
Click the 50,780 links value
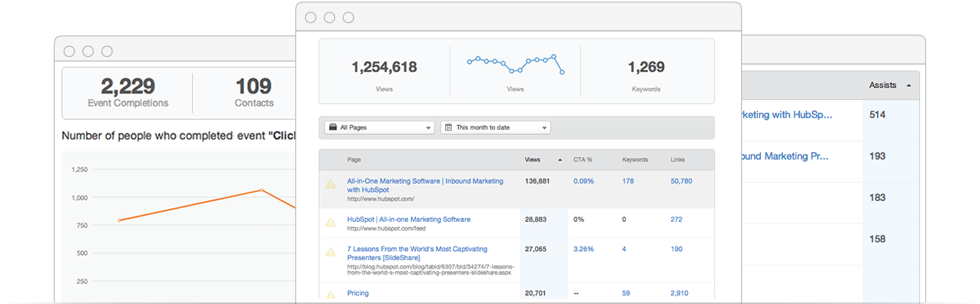[x=681, y=181]
